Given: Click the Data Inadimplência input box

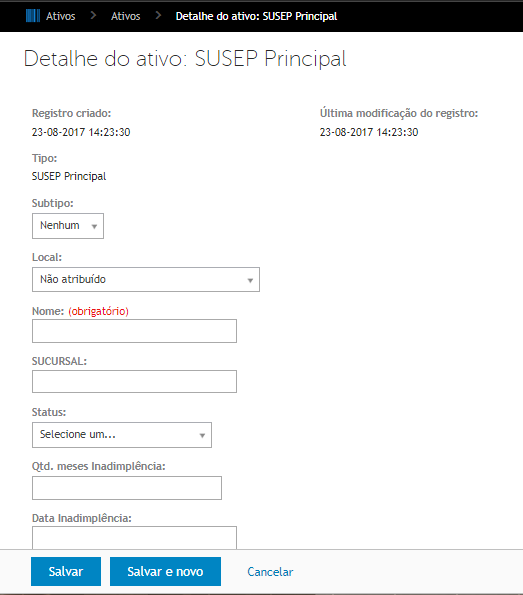Looking at the screenshot, I should click(134, 537).
